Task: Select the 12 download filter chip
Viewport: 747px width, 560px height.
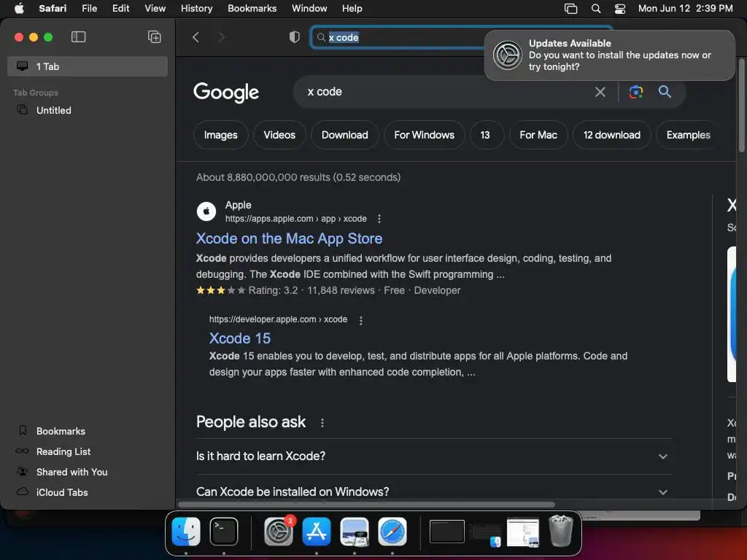Action: [612, 135]
